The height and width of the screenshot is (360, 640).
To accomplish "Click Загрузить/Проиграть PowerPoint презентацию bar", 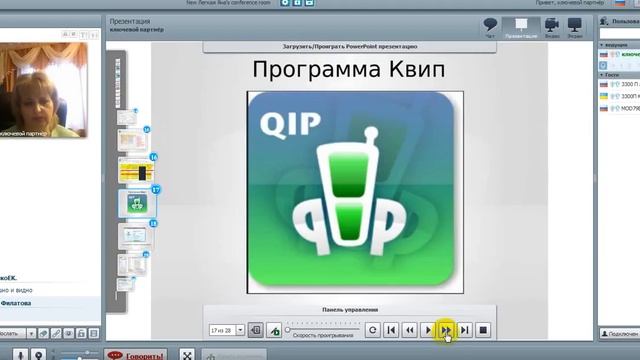I will pos(350,47).
